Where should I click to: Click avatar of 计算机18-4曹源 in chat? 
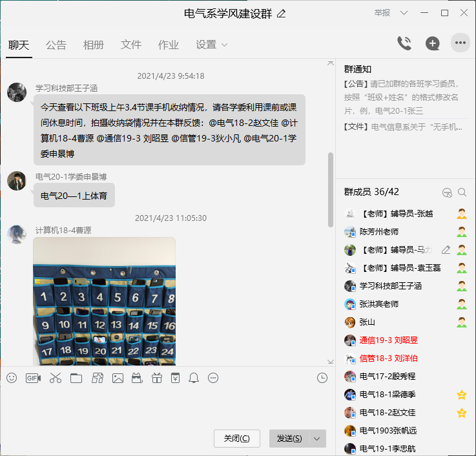click(x=17, y=234)
